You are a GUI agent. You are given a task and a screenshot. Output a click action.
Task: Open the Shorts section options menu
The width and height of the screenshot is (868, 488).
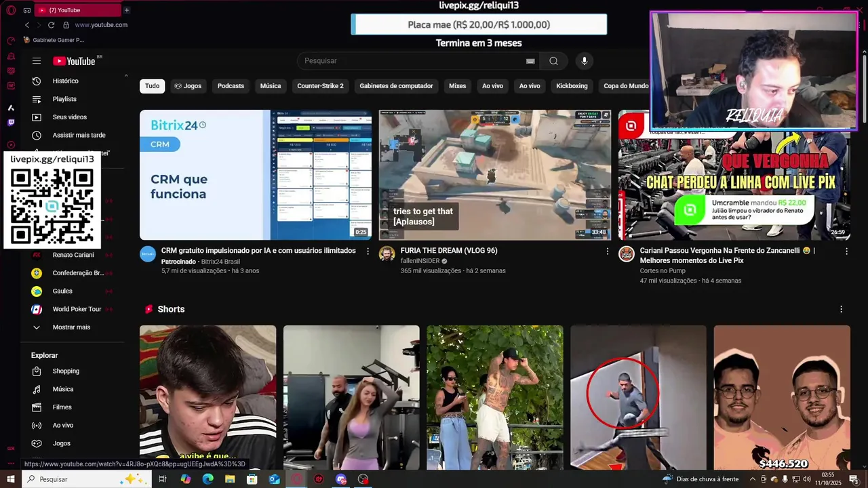coord(842,309)
